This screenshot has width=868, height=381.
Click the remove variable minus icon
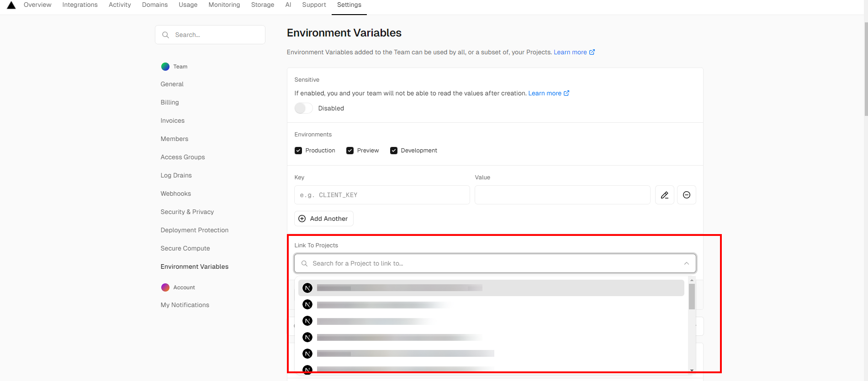687,195
